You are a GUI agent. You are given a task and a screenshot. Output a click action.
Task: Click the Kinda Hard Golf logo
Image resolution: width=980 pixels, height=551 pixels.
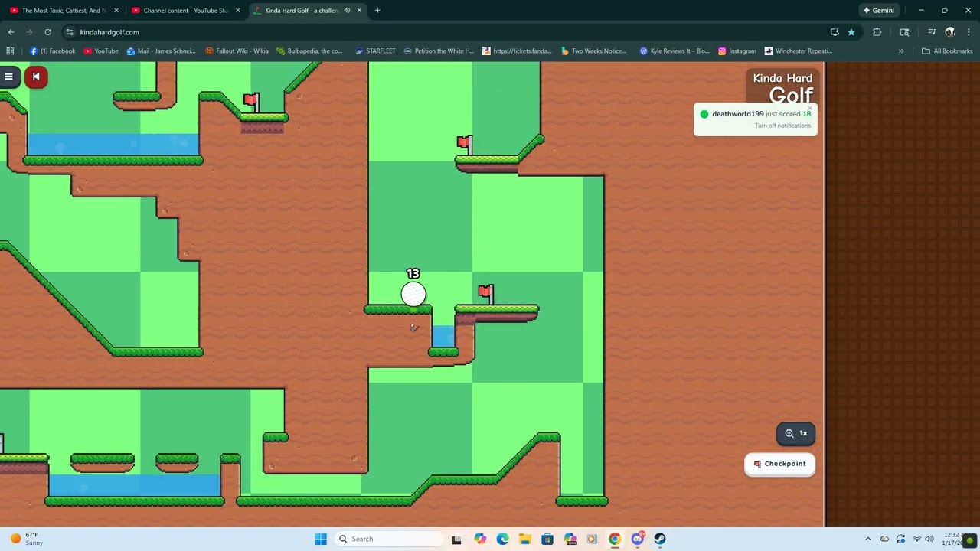click(782, 86)
